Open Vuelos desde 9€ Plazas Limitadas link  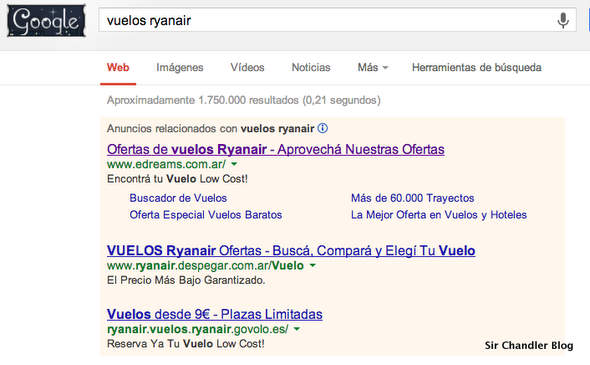coord(214,314)
